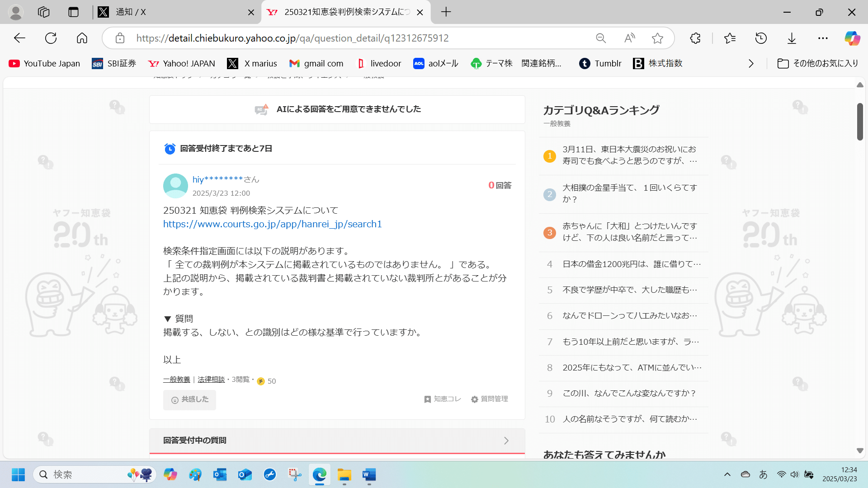
Task: Open the courts.go.jp hanrei search link
Action: (x=272, y=224)
